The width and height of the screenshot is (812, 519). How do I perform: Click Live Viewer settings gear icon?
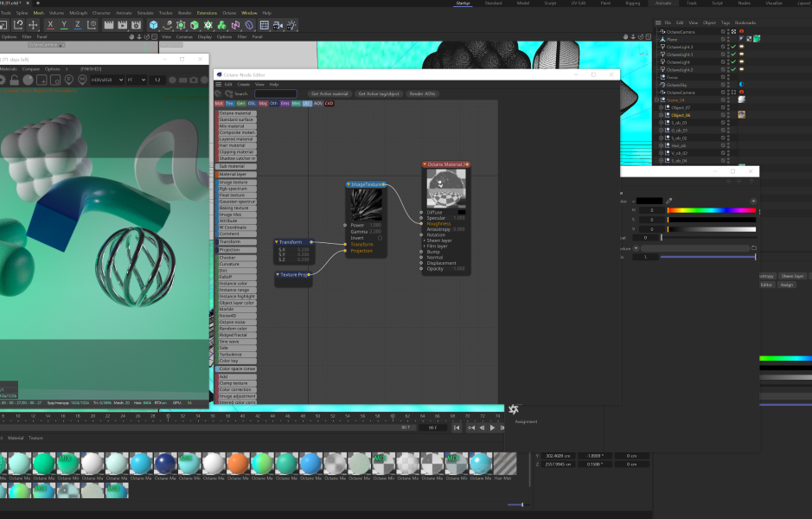pos(2,80)
